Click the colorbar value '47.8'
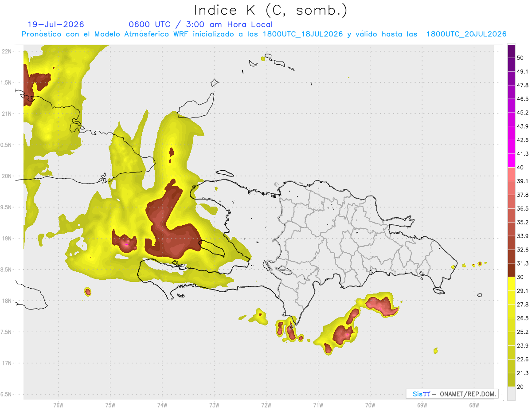Screen dimensions: 532x411 [523, 85]
